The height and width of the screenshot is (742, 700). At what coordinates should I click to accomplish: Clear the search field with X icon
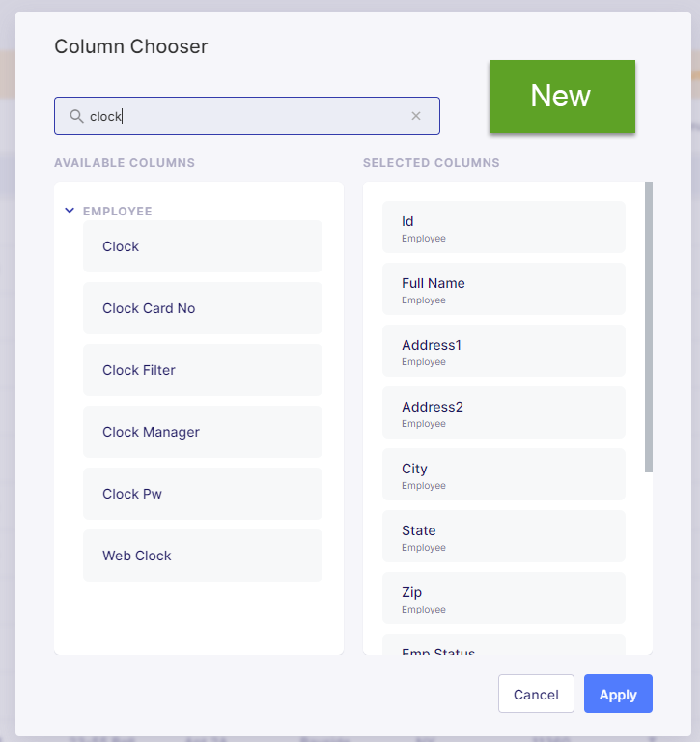pyautogui.click(x=416, y=116)
